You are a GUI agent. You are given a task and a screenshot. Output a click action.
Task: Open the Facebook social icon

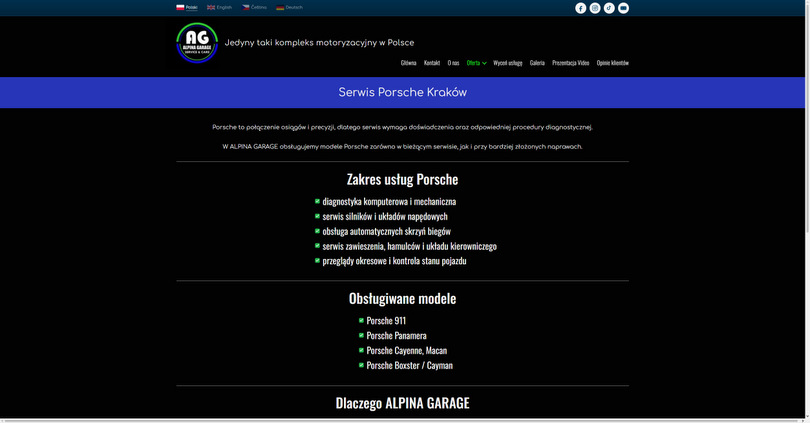point(581,8)
